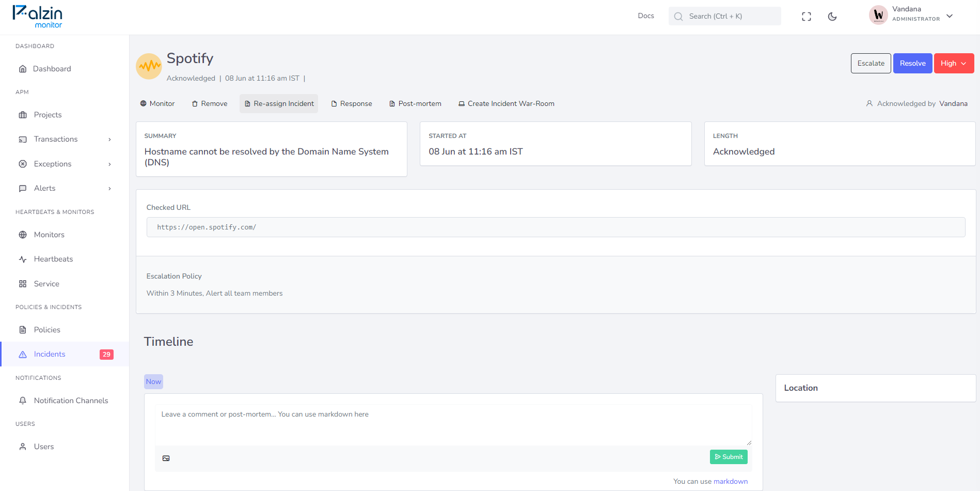Viewport: 980px width, 491px height.
Task: Click the Monitors globe icon
Action: 23,235
